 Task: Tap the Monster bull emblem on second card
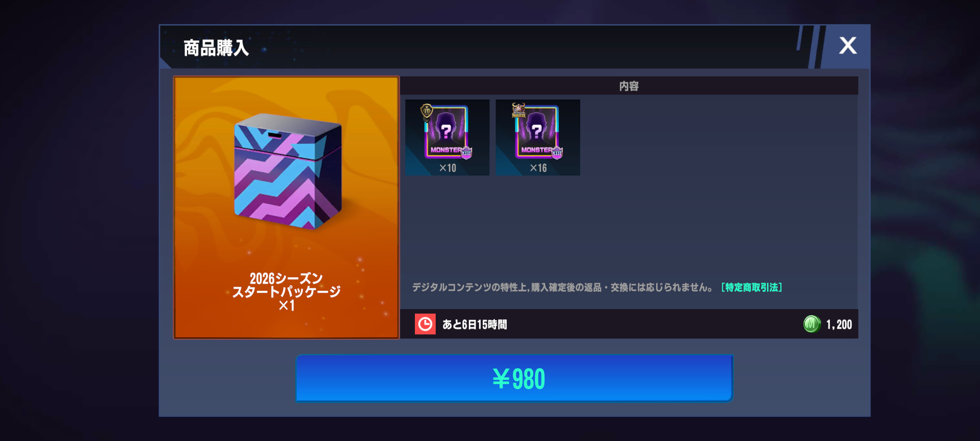pyautogui.click(x=519, y=110)
